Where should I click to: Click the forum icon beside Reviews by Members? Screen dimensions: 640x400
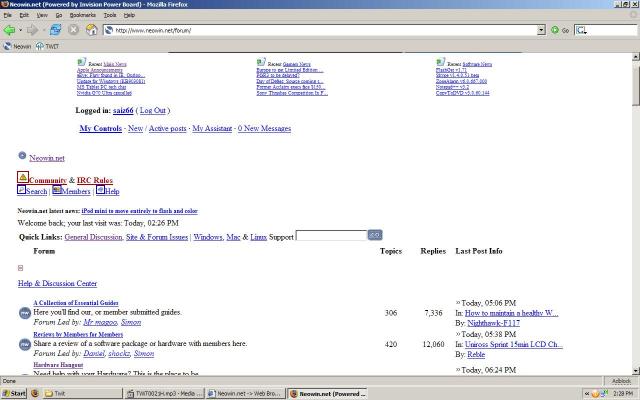tap(24, 344)
